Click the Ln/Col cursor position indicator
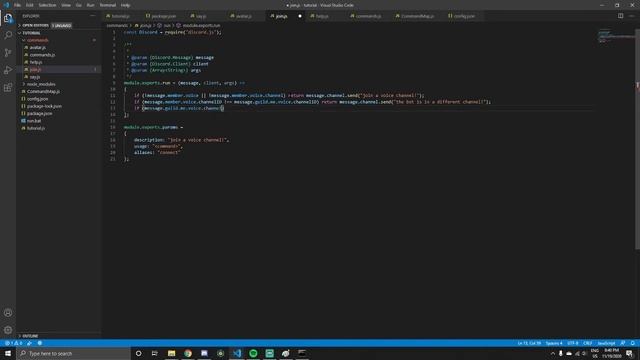640x360 pixels. point(529,343)
